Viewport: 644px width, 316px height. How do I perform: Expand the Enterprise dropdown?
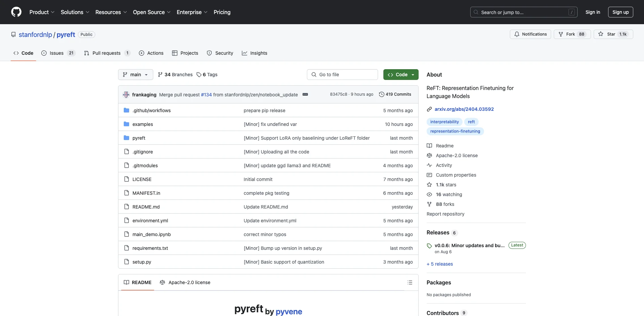click(x=192, y=12)
